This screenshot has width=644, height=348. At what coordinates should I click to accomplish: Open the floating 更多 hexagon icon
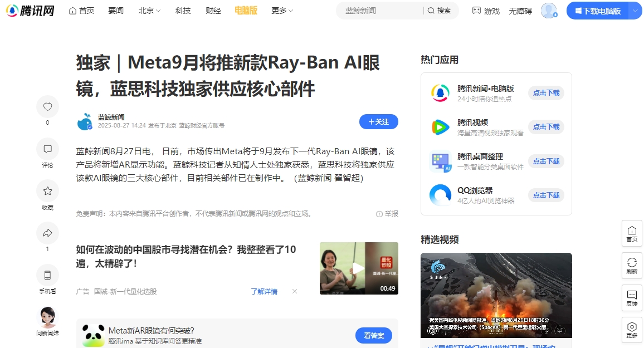pyautogui.click(x=632, y=330)
